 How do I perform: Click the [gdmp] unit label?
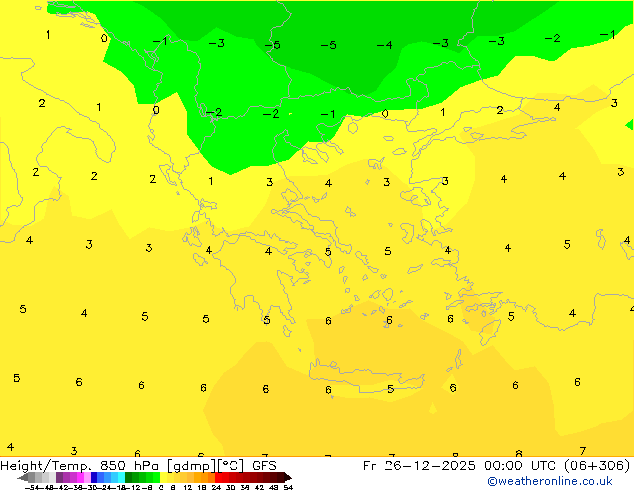point(191,466)
